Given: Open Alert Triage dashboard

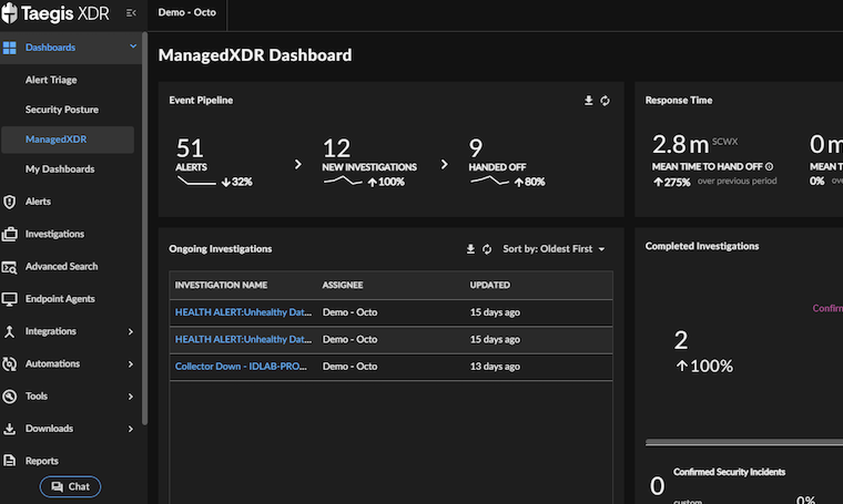Looking at the screenshot, I should [x=51, y=80].
